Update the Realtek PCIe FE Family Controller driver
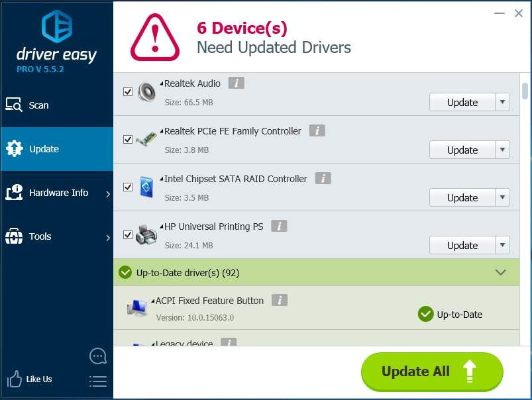The height and width of the screenshot is (400, 532). click(x=462, y=150)
